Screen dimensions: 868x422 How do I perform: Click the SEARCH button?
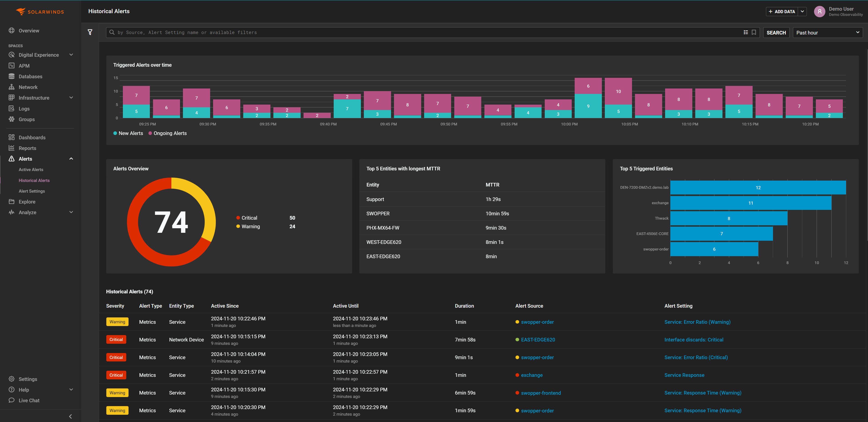click(776, 32)
